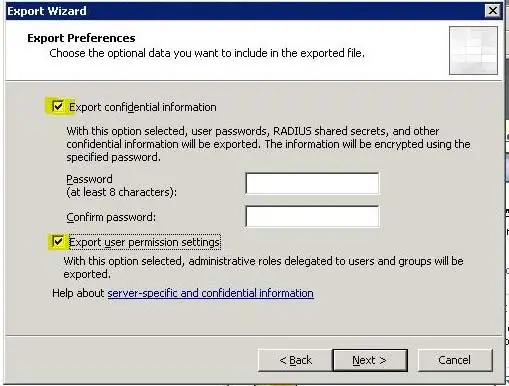Cancel the Export Wizard
The width and height of the screenshot is (509, 386).
[455, 360]
